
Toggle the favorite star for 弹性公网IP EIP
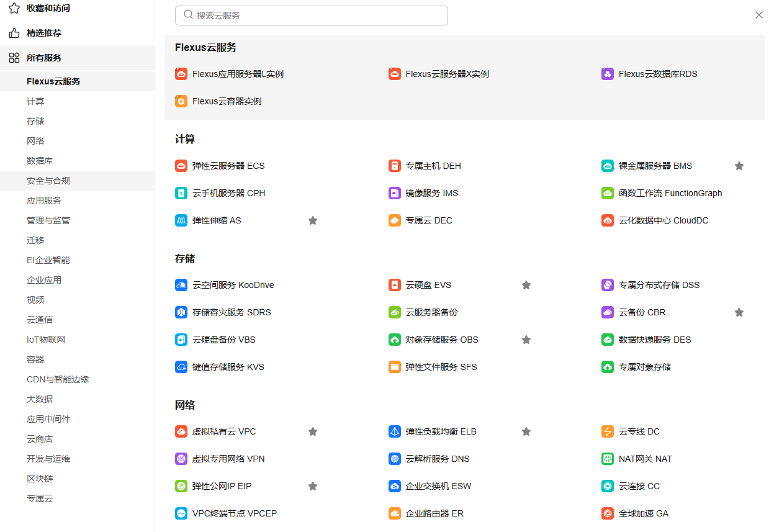(x=313, y=486)
